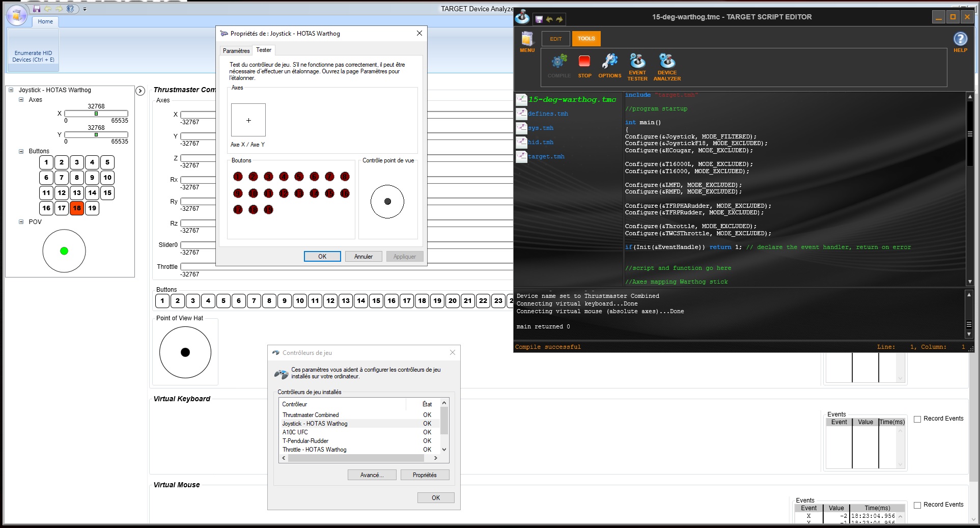Collapse the Axes node in device tree
980x528 pixels.
click(x=21, y=100)
